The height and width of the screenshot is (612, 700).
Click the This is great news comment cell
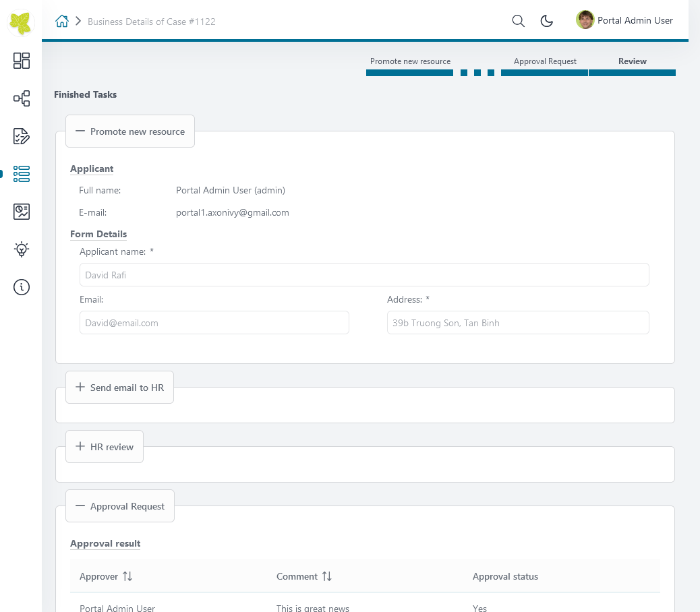coord(312,607)
